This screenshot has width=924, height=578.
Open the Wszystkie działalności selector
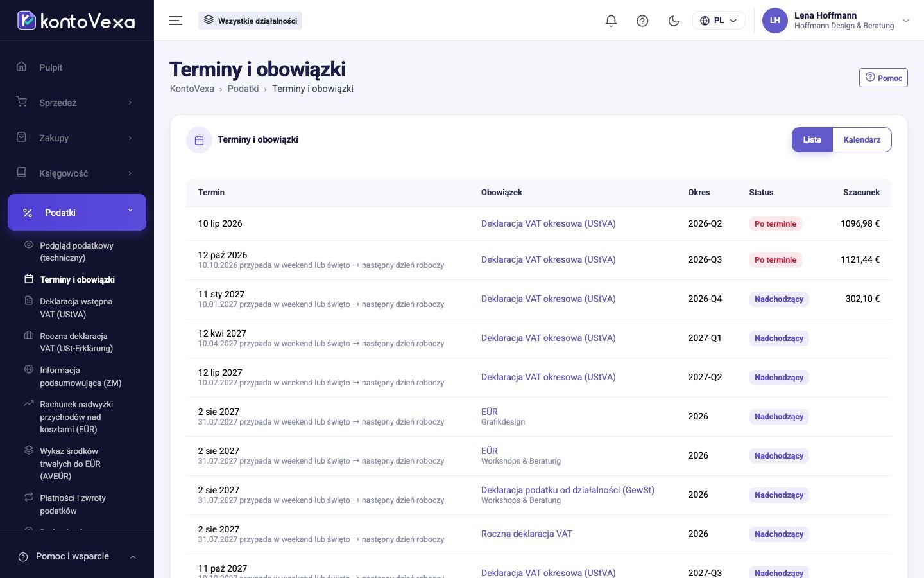coord(250,21)
